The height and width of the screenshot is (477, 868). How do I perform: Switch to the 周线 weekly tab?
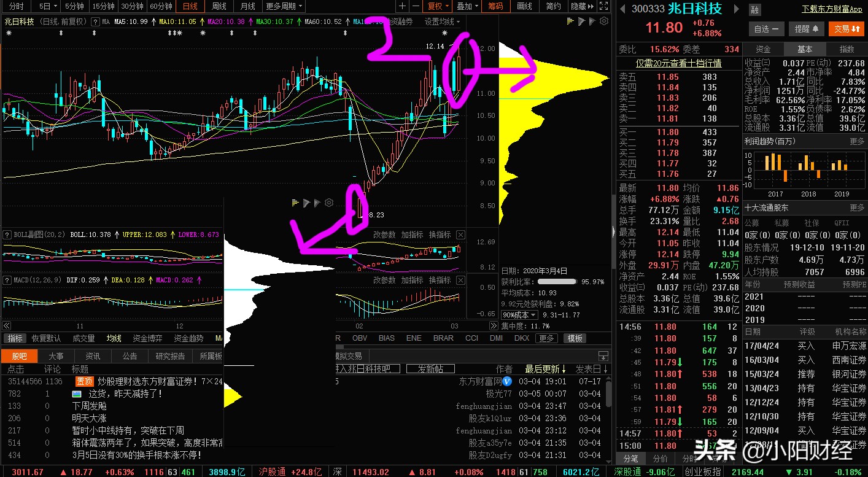click(219, 6)
